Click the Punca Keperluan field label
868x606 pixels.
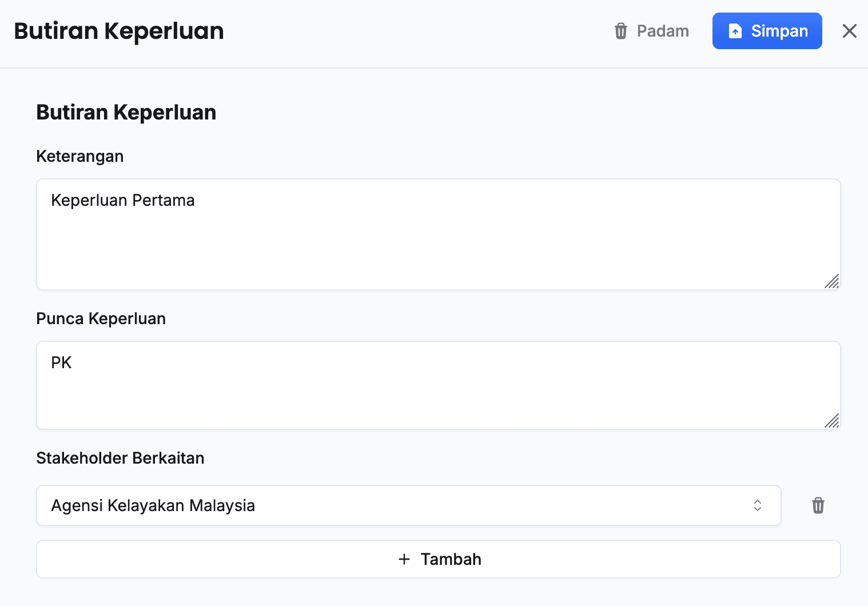[x=101, y=318]
